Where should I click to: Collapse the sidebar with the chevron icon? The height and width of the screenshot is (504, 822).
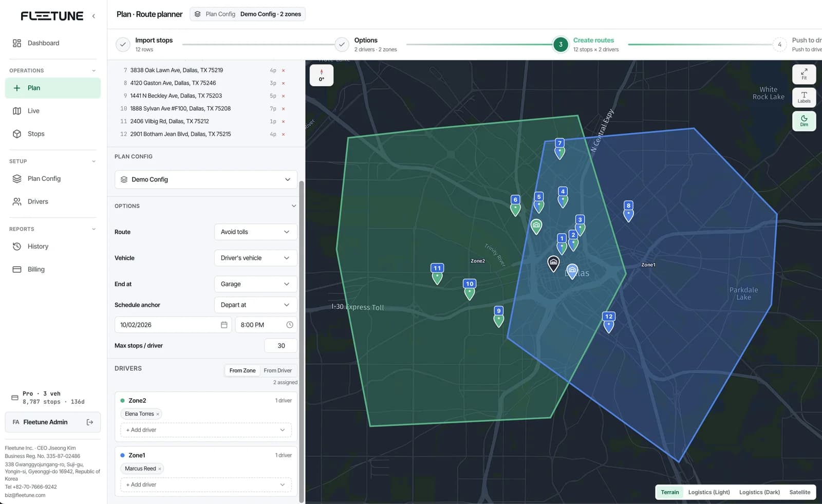[x=94, y=16]
